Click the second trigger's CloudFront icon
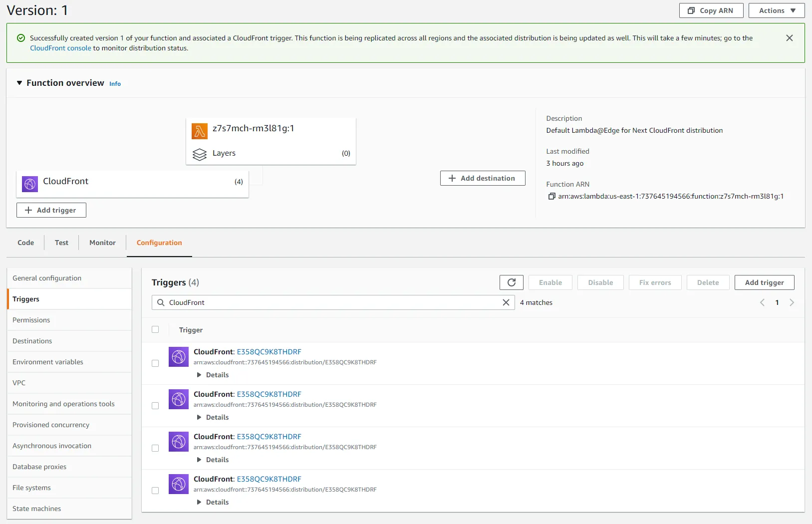 coord(179,399)
